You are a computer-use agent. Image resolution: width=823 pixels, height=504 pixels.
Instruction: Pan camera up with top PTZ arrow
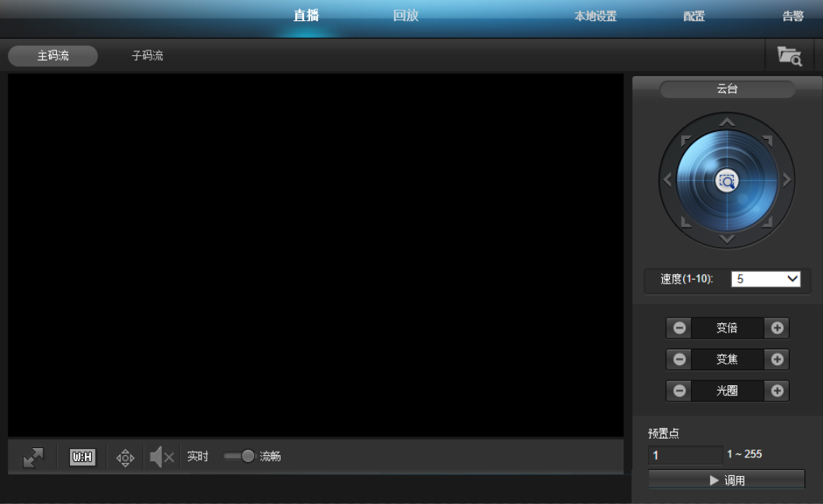726,121
